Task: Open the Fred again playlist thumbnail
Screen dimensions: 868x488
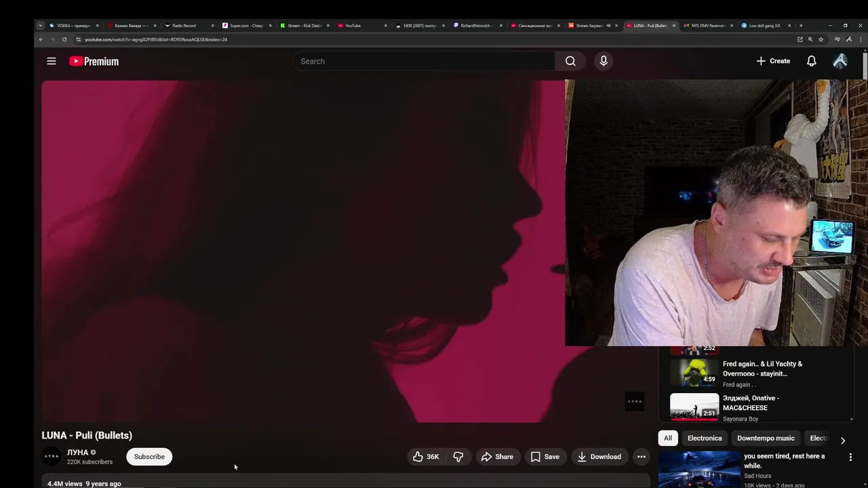Action: [x=694, y=372]
